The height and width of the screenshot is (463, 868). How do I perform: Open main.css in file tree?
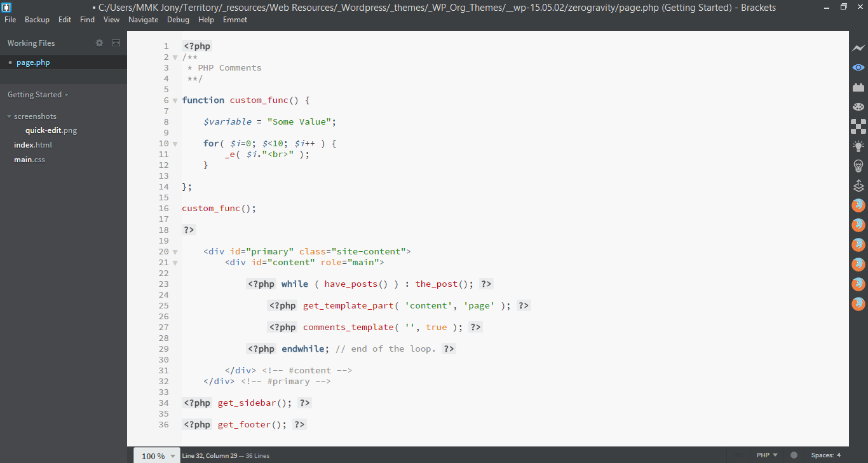point(30,160)
